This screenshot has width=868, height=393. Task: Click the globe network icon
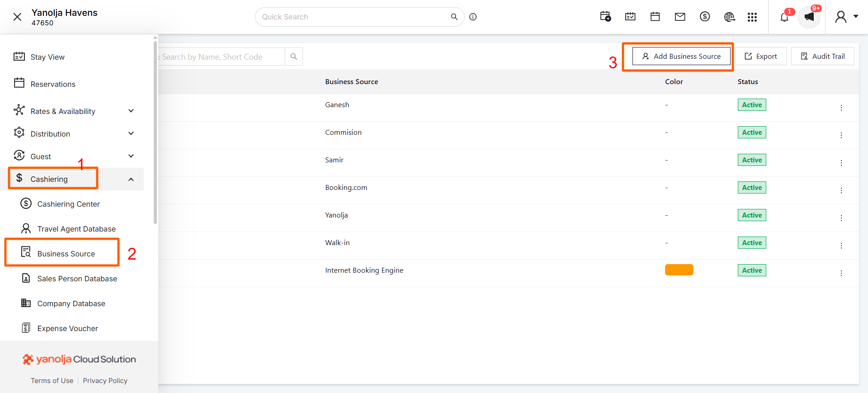tap(729, 17)
